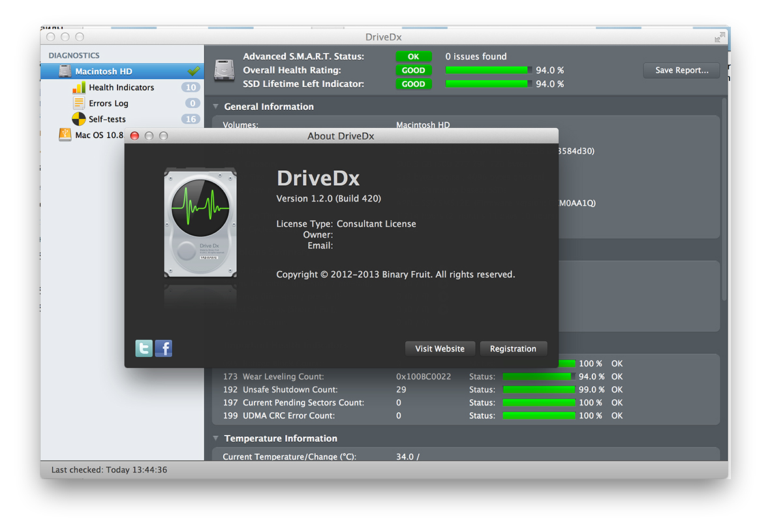Click the Unsafe Shutdown Count status bar

tap(539, 390)
